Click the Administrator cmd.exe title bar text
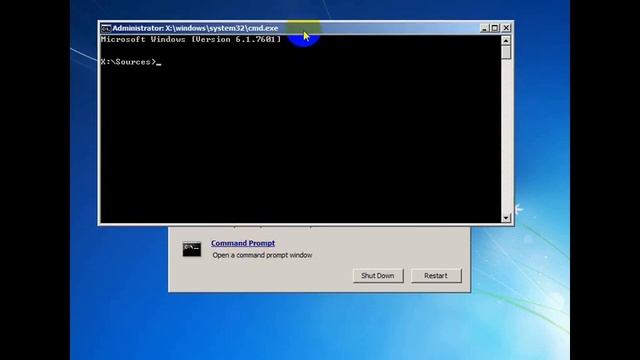The width and height of the screenshot is (640, 360). click(x=195, y=28)
